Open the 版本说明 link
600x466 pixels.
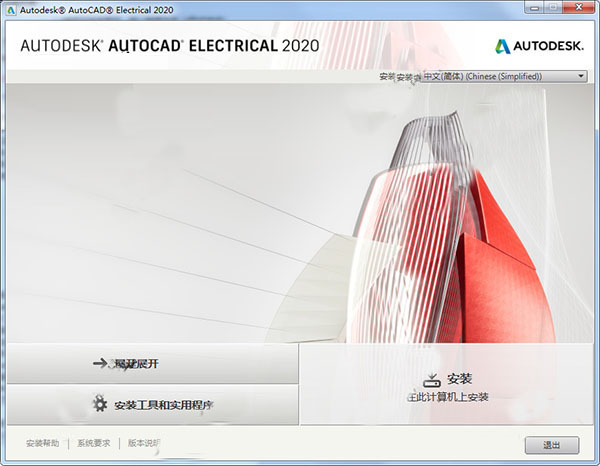[x=142, y=443]
